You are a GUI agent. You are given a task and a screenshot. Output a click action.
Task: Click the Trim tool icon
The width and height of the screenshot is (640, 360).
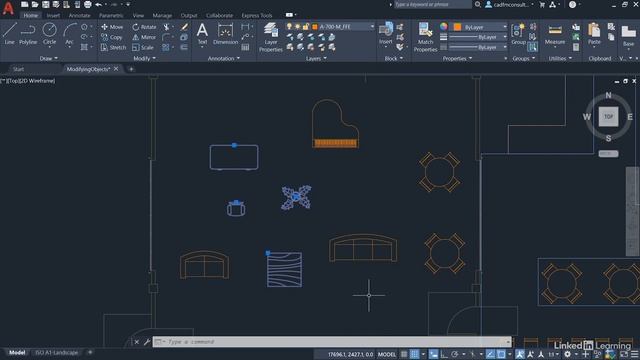(x=167, y=27)
